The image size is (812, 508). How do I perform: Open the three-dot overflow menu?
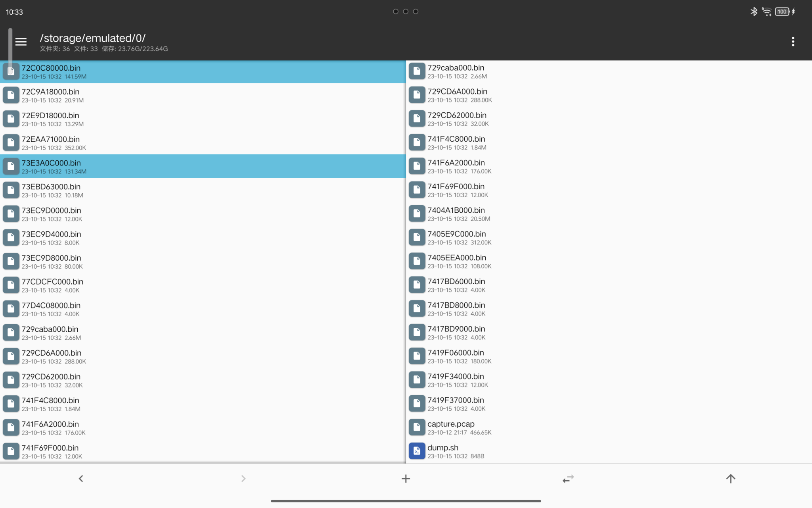click(793, 42)
